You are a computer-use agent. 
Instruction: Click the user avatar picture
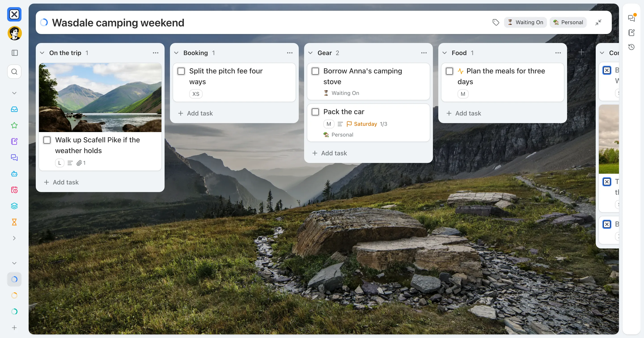(x=15, y=33)
